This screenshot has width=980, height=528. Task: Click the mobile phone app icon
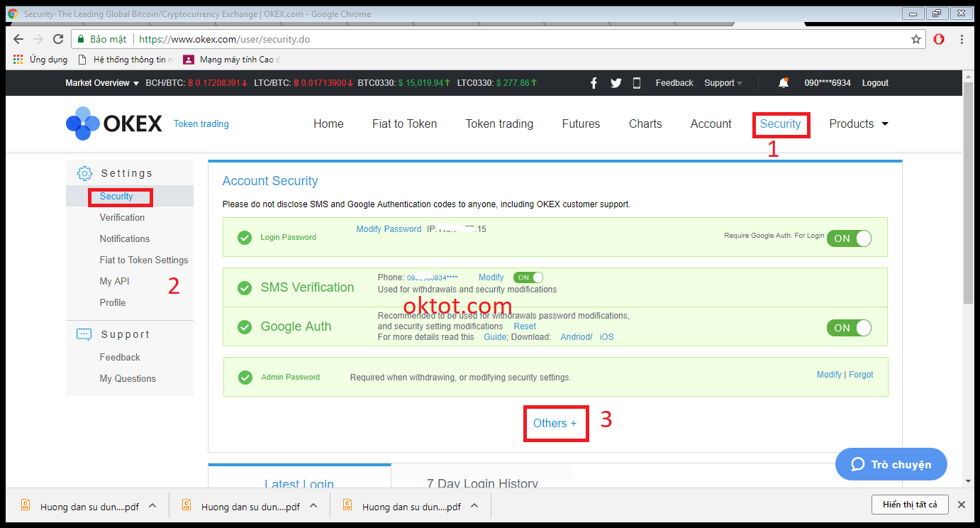pyautogui.click(x=636, y=83)
